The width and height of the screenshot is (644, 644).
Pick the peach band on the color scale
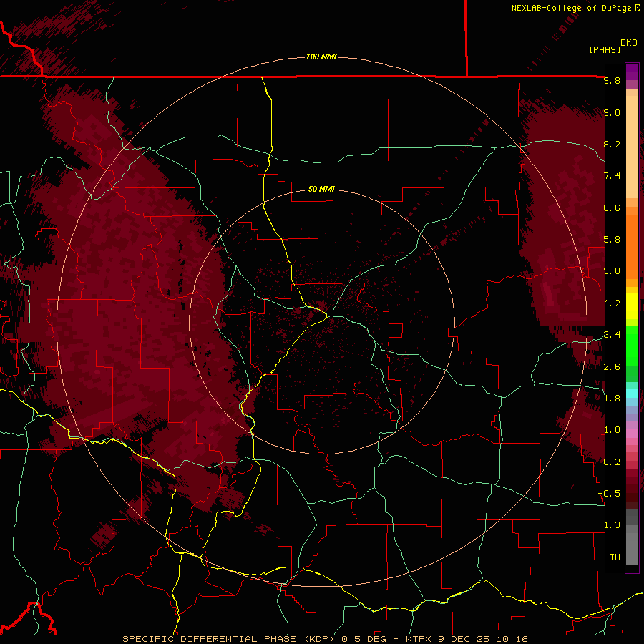[632, 147]
